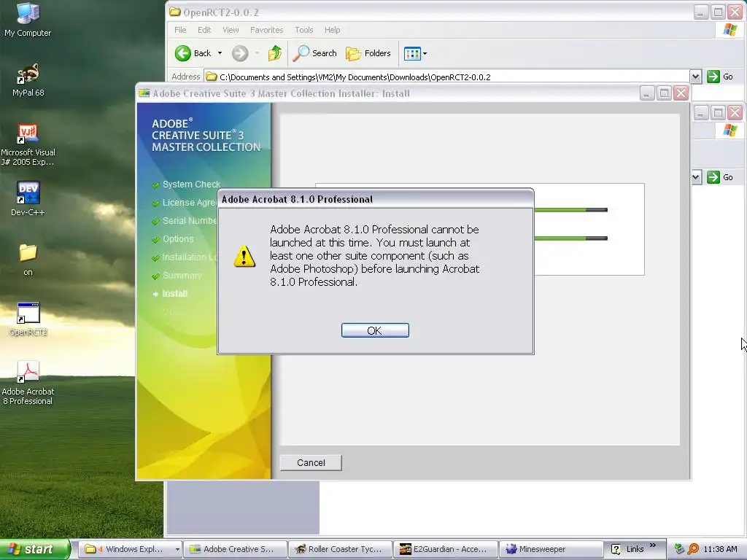
Task: Click the magnifier tray icon near the clock
Action: (x=693, y=549)
